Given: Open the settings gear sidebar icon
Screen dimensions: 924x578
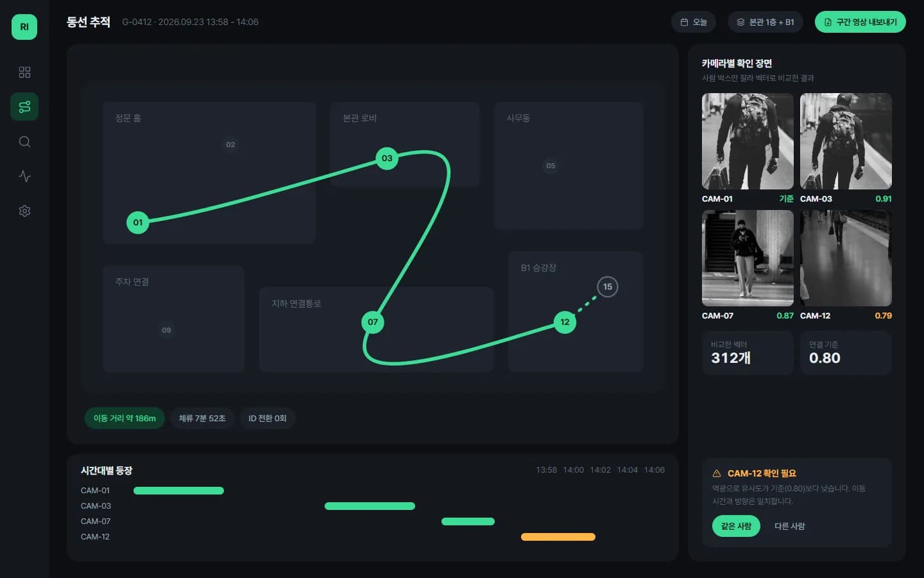Looking at the screenshot, I should coord(24,211).
